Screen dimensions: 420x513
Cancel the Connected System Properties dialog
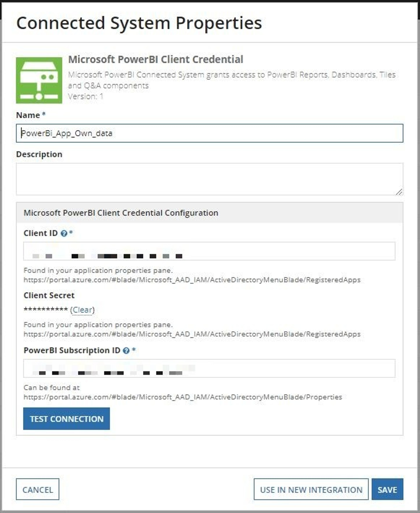pos(38,489)
